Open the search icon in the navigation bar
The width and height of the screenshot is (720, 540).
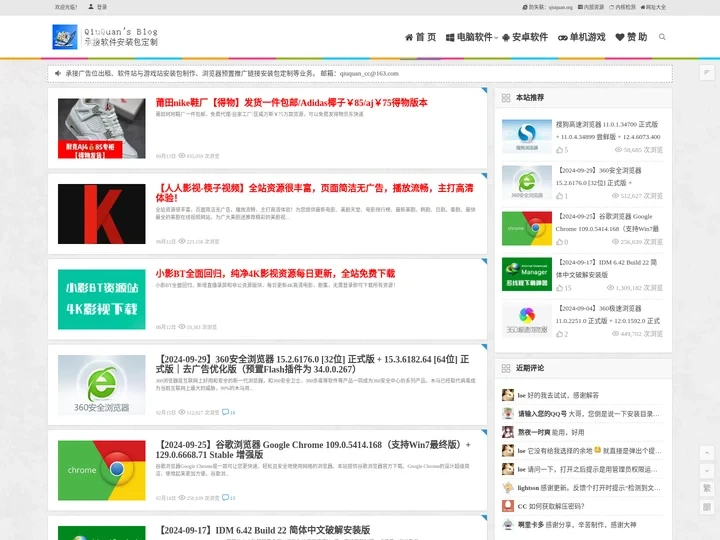pyautogui.click(x=662, y=37)
